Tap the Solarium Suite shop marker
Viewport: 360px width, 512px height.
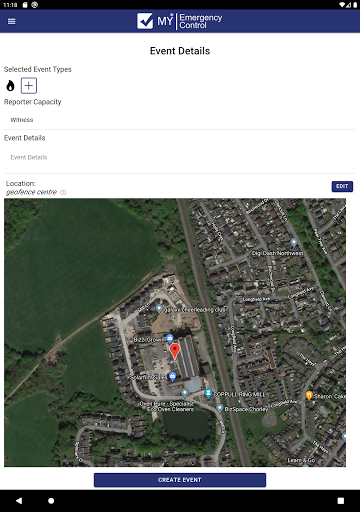172,377
